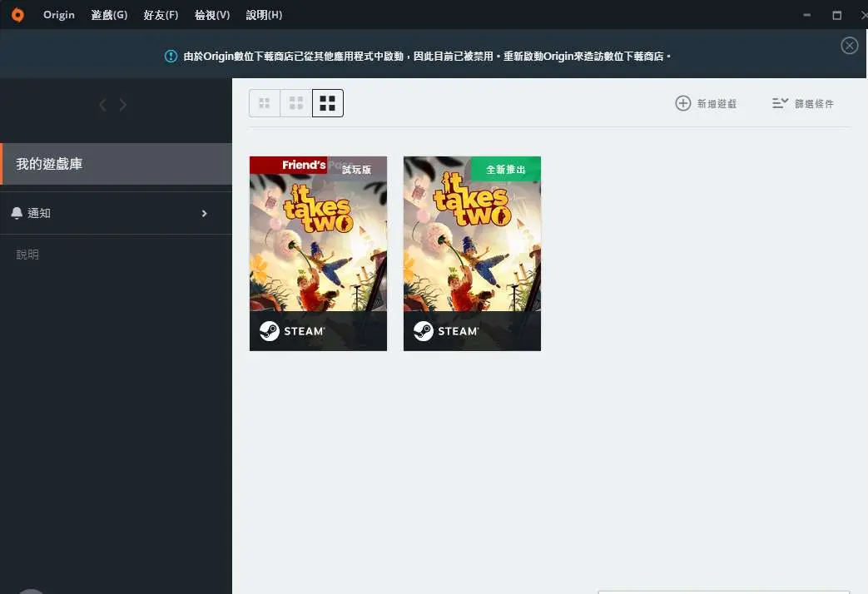868x594 pixels.
Task: Open the Origin menu
Action: click(x=59, y=15)
